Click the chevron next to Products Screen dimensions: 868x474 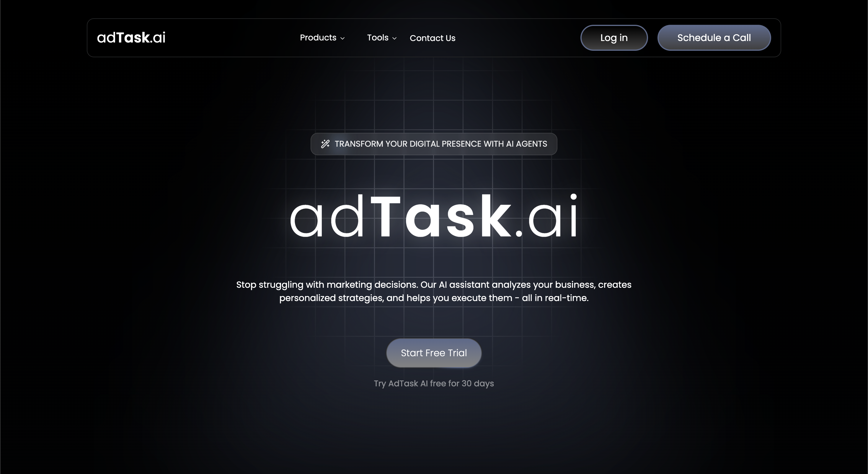click(343, 38)
